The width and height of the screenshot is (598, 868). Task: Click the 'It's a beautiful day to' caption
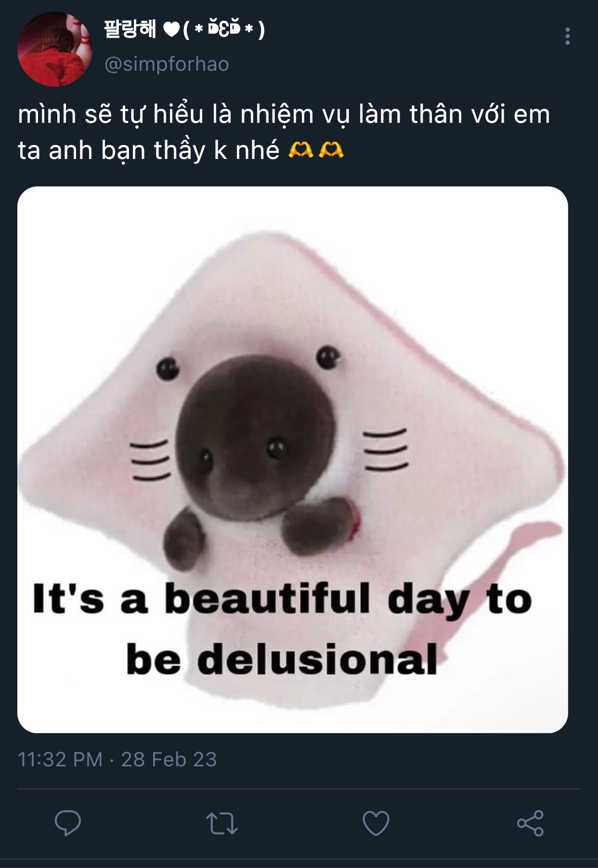tap(283, 599)
